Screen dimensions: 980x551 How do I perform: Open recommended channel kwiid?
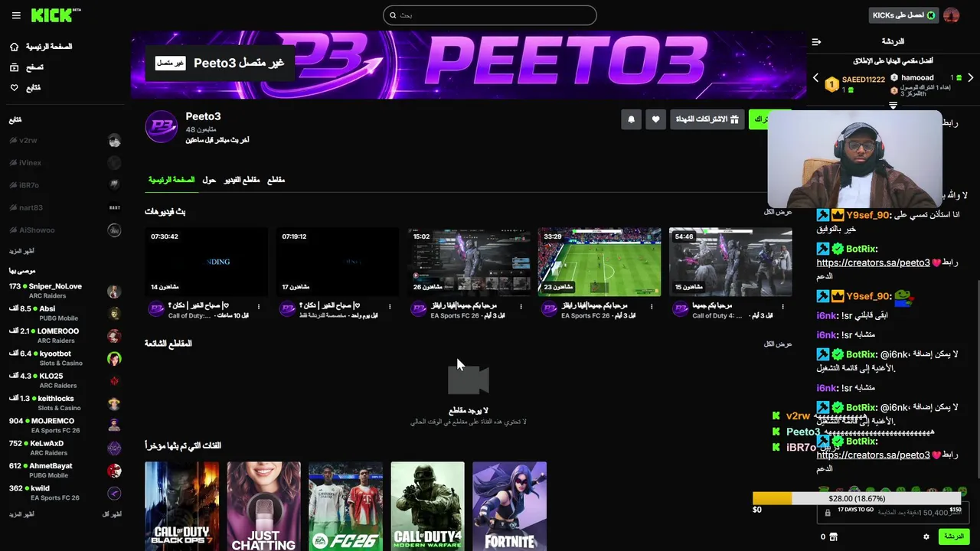click(65, 493)
